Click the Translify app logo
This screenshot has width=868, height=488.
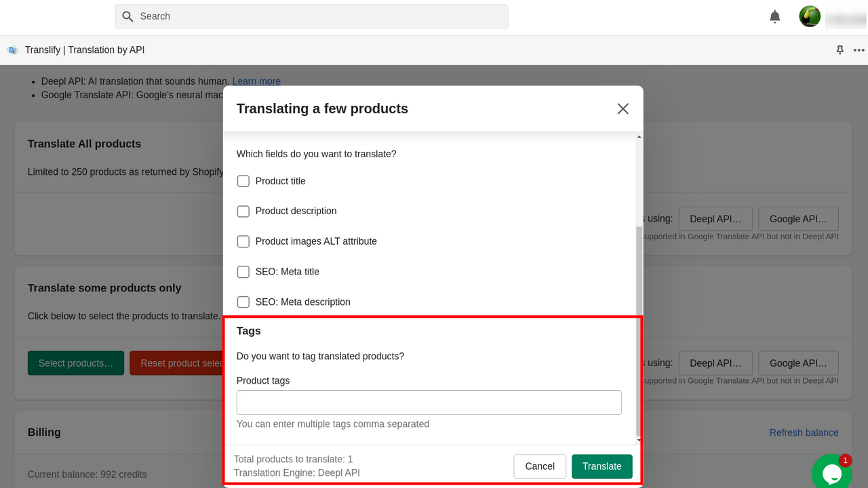(x=12, y=49)
